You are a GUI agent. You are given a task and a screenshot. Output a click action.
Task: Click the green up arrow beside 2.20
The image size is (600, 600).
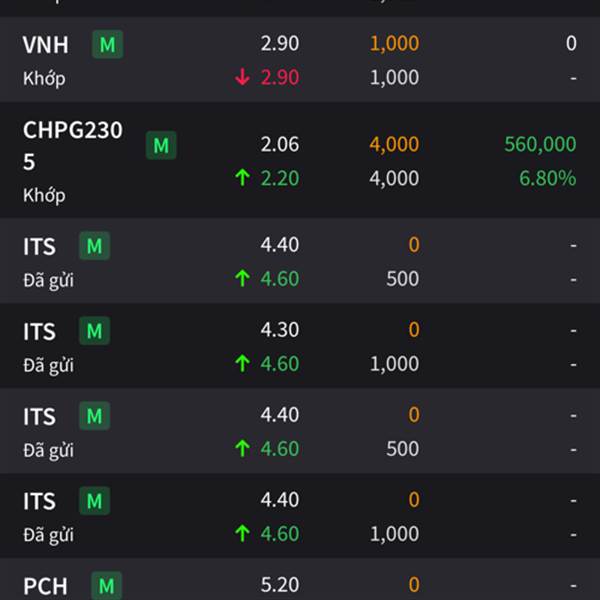pyautogui.click(x=242, y=178)
